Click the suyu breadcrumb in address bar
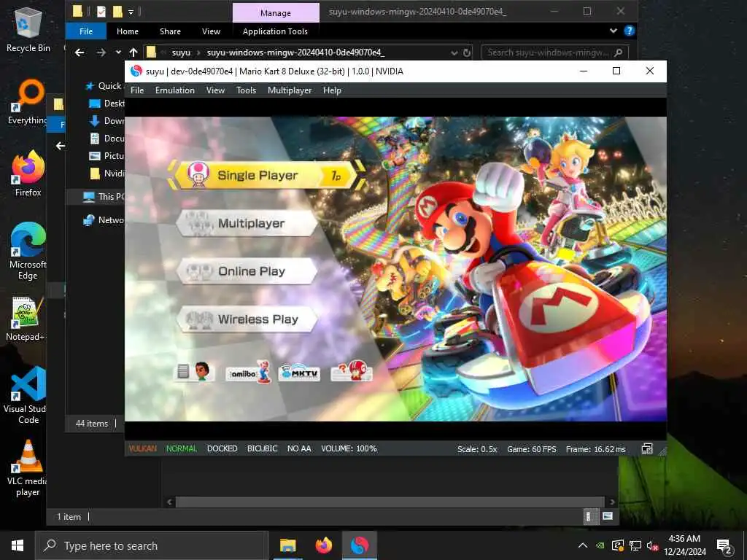747x560 pixels. point(181,52)
